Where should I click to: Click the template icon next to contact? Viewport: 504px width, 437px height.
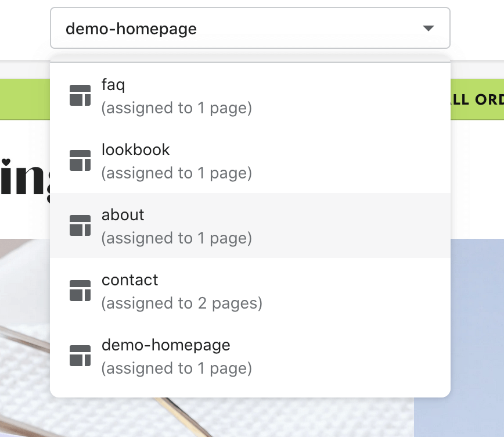pos(81,290)
